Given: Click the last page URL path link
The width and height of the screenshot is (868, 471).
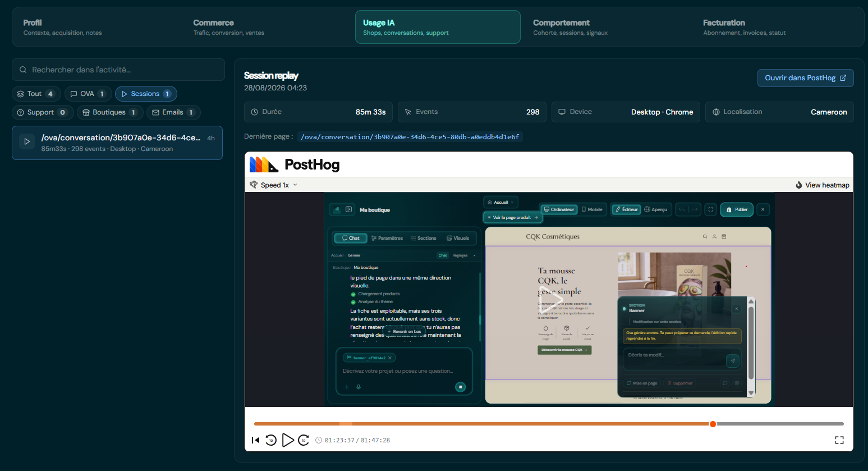Looking at the screenshot, I should coord(410,136).
